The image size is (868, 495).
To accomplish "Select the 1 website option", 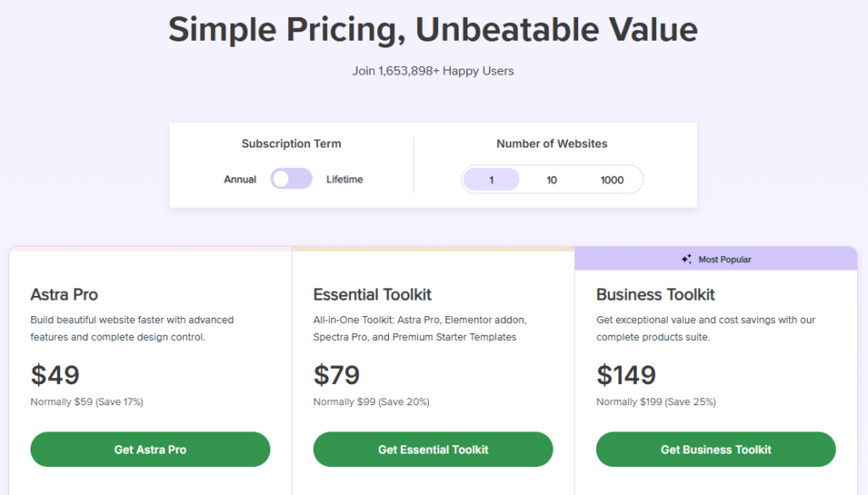I will click(x=492, y=180).
